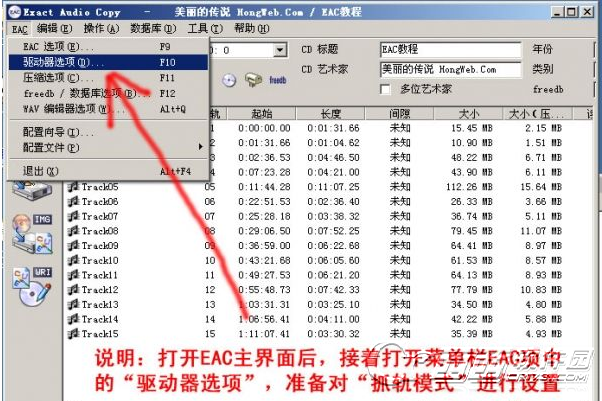Select Track12 row
The image size is (602, 401).
328,290
